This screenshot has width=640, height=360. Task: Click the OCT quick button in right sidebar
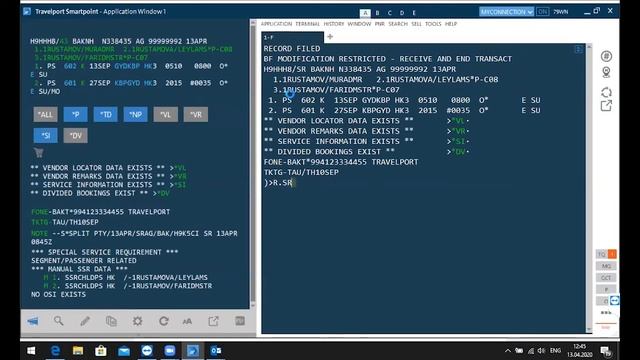click(606, 278)
